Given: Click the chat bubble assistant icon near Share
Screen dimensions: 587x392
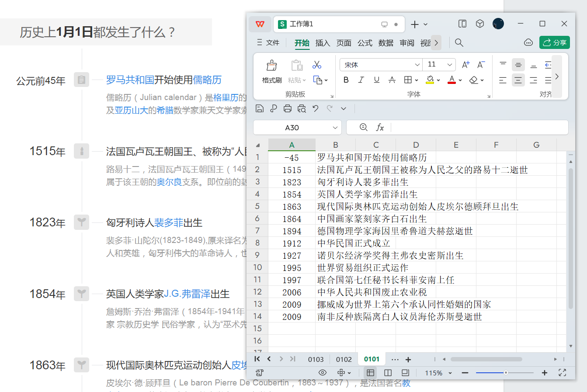Looking at the screenshot, I should [528, 42].
